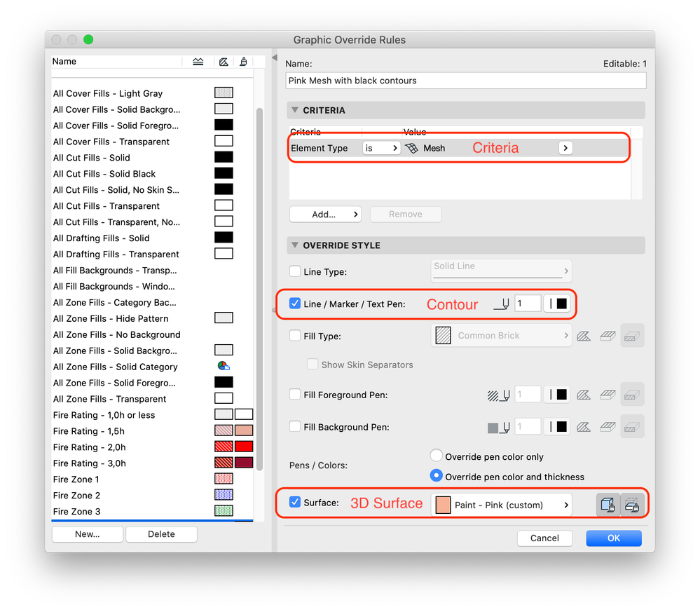700x612 pixels.
Task: Click the Remove criteria button
Action: [406, 215]
